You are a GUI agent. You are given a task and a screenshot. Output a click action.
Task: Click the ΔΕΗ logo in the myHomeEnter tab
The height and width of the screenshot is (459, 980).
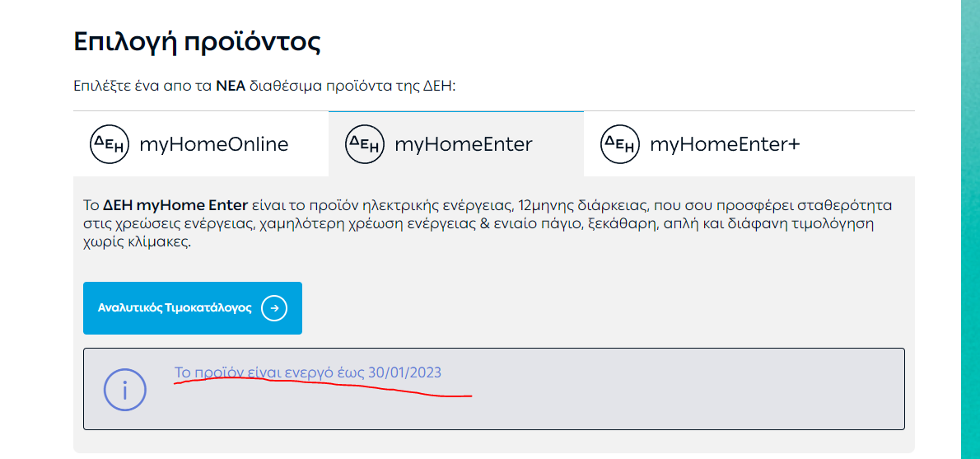365,144
